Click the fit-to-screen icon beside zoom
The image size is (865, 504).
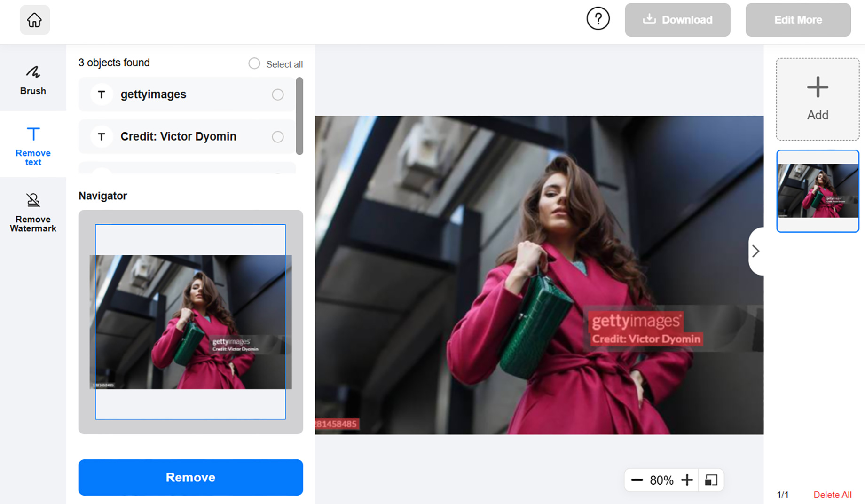711,480
